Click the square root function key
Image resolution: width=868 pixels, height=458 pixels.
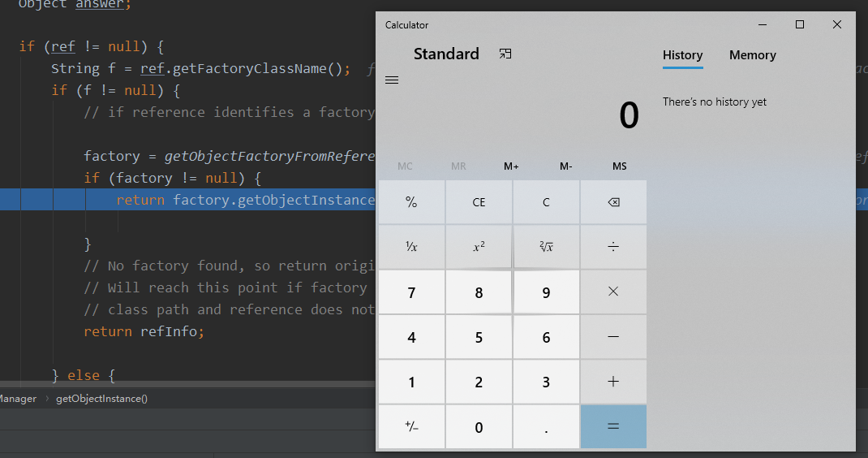point(546,247)
